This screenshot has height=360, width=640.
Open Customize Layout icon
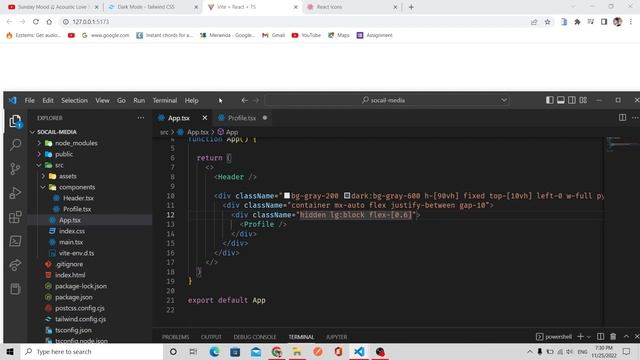(x=583, y=100)
